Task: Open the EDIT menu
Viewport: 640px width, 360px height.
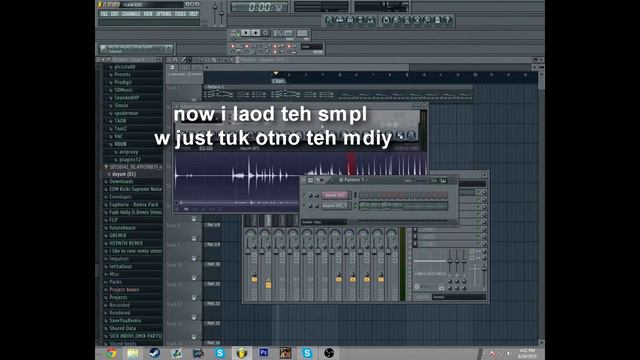Action: pos(115,13)
